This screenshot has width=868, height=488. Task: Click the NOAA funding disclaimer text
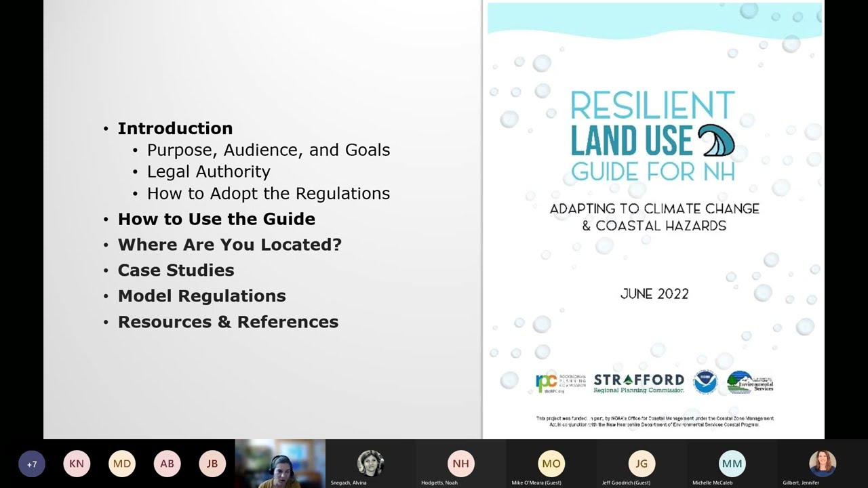point(654,421)
